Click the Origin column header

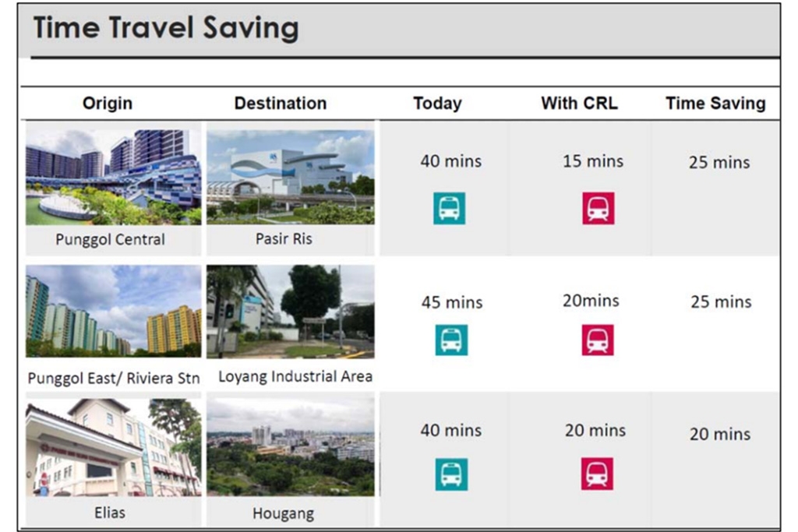pos(108,104)
